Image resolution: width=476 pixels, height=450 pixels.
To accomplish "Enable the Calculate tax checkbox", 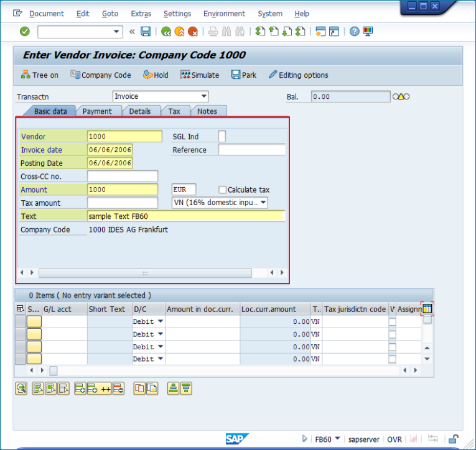I will (223, 190).
